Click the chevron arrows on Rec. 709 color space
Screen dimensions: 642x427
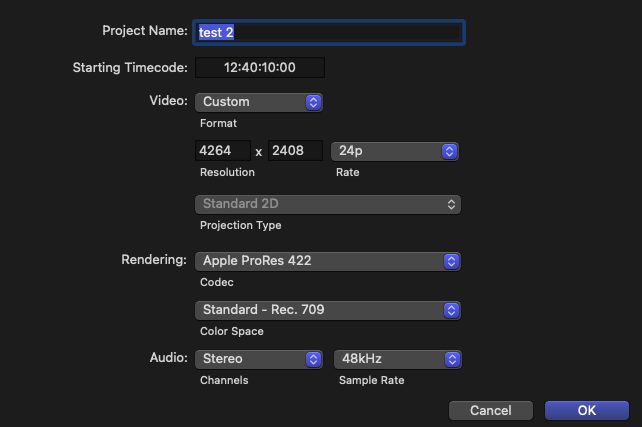pyautogui.click(x=452, y=310)
